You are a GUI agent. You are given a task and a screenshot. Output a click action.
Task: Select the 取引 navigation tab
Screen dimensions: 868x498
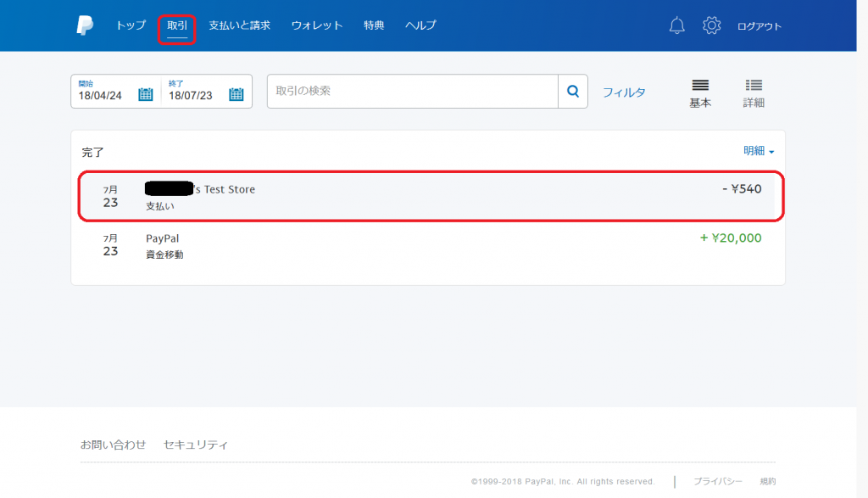177,26
